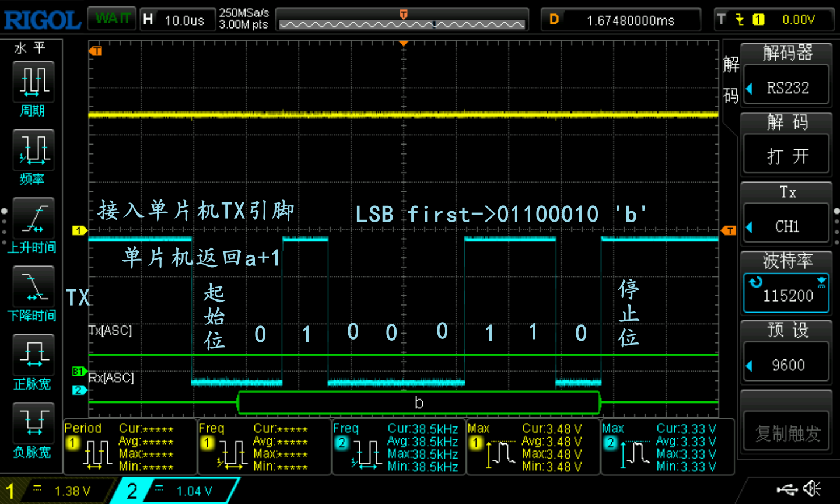Toggle channel 2 on the bottom bar

[177, 491]
